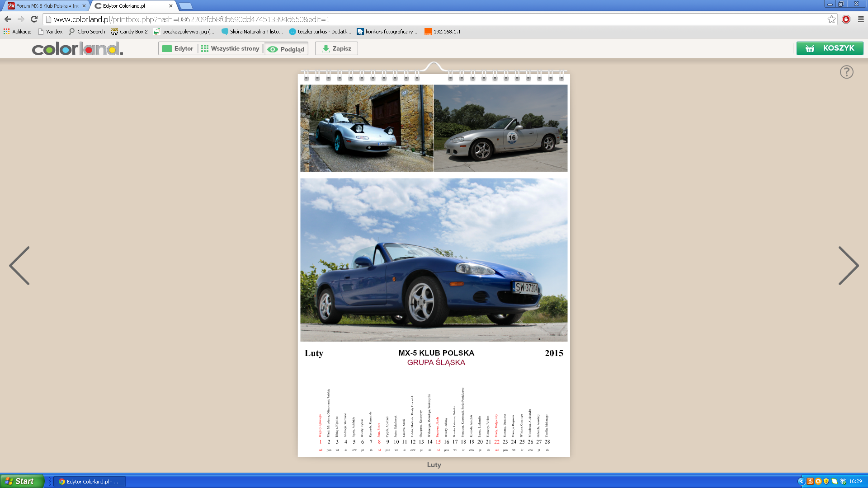Click the browser reload icon
868x488 pixels.
click(x=34, y=19)
